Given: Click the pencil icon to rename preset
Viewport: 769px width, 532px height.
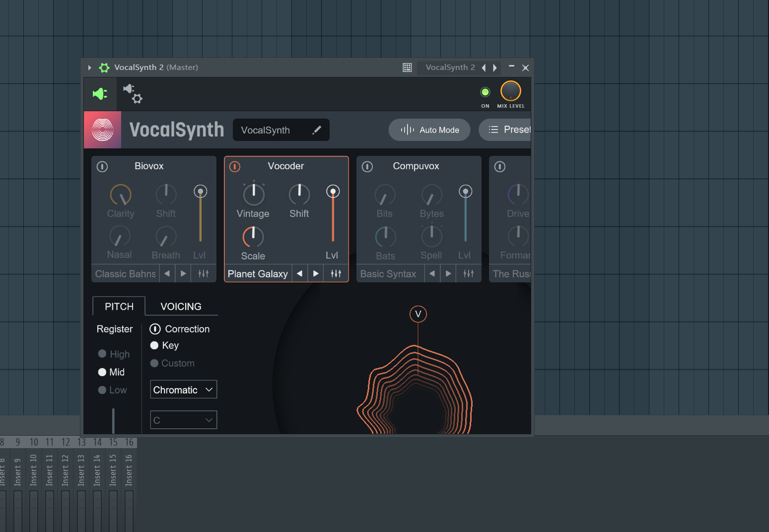Looking at the screenshot, I should coord(317,130).
